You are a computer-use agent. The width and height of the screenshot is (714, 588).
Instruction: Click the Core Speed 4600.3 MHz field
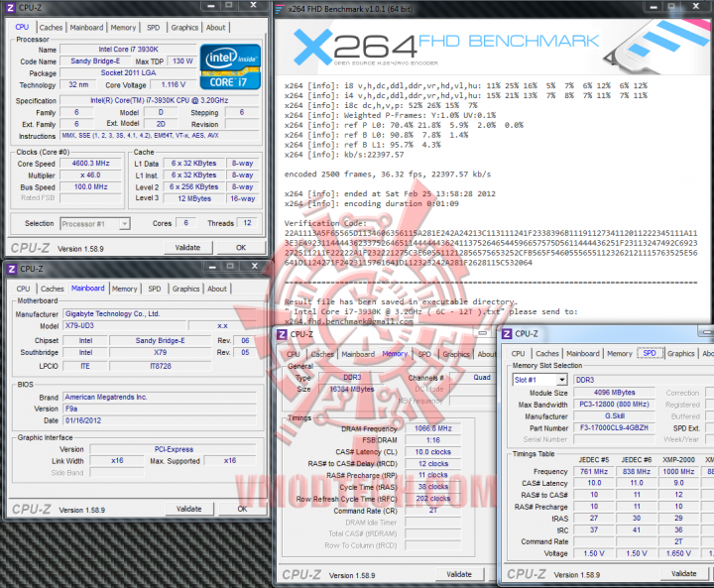pyautogui.click(x=91, y=163)
